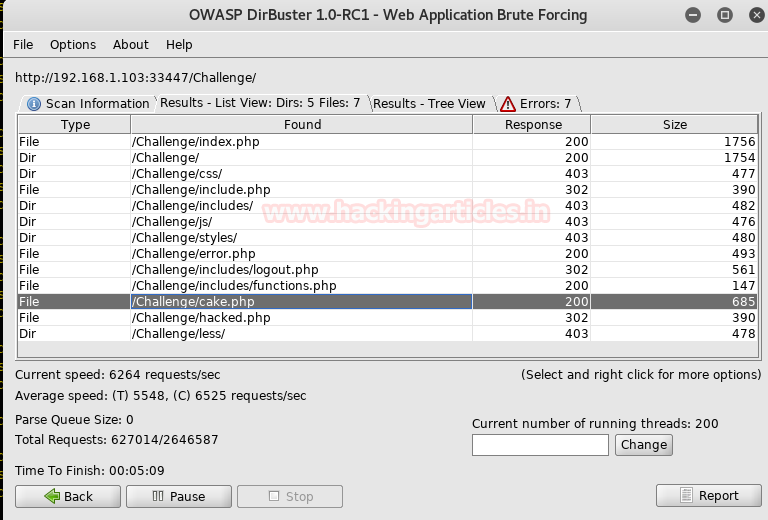768x520 pixels.
Task: Select the /Challenge/includes/functions.php row
Action: click(388, 285)
